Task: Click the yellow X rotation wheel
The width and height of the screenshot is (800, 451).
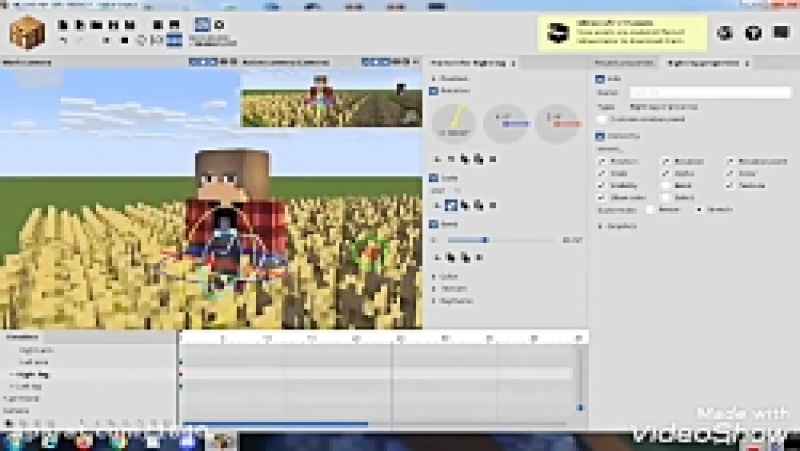Action: (x=454, y=123)
